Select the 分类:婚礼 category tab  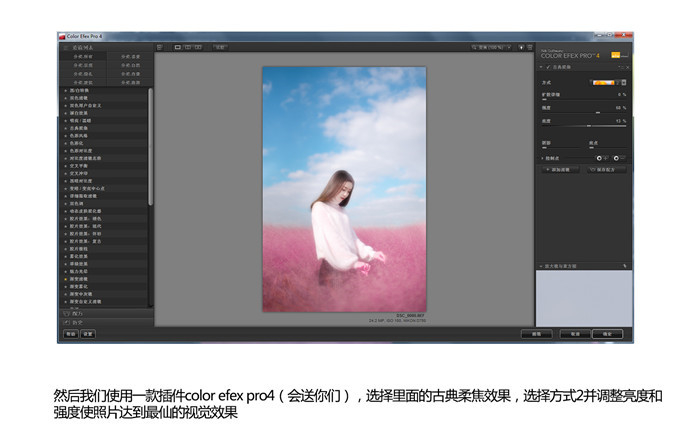click(83, 74)
